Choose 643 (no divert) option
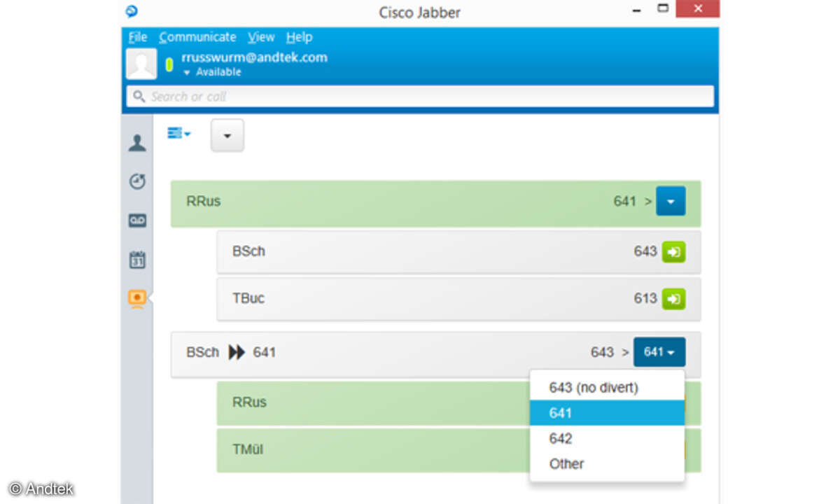 click(x=607, y=387)
